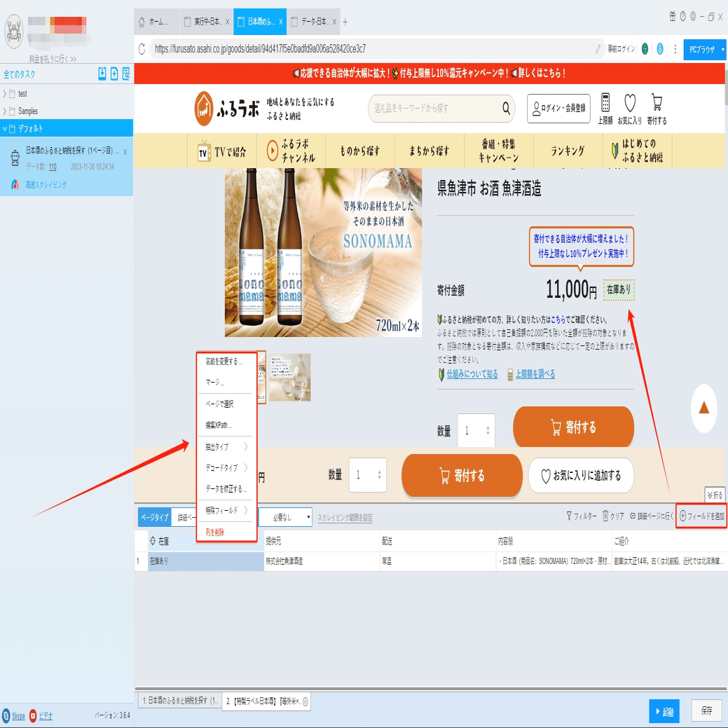
Task: Click the robot icon of the 日本酒 task
Action: tap(15, 158)
